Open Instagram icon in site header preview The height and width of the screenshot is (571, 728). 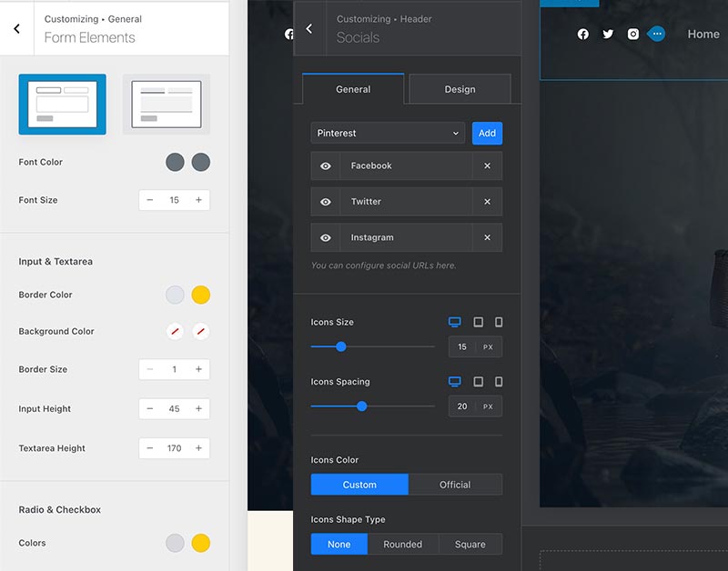tap(632, 34)
